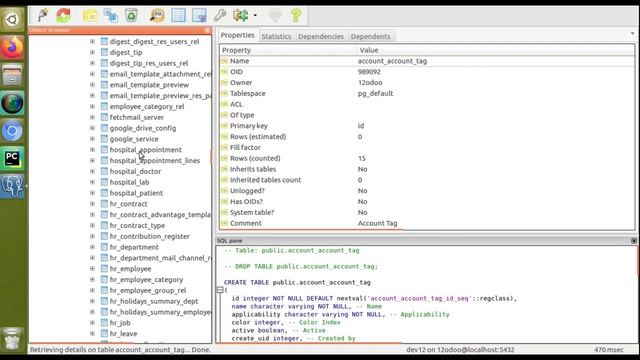Click the Add server connection plug icon
Screen dimensions: 640x360
(x=43, y=16)
